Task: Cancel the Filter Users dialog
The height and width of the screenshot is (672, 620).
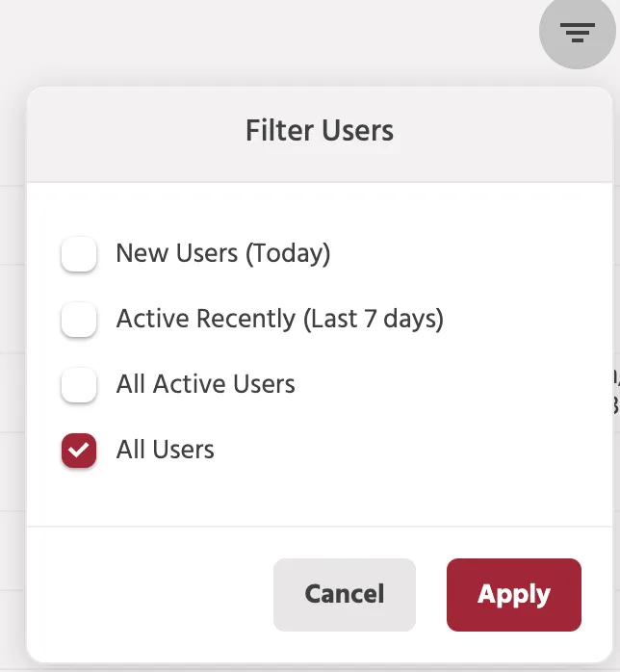Action: (x=345, y=594)
